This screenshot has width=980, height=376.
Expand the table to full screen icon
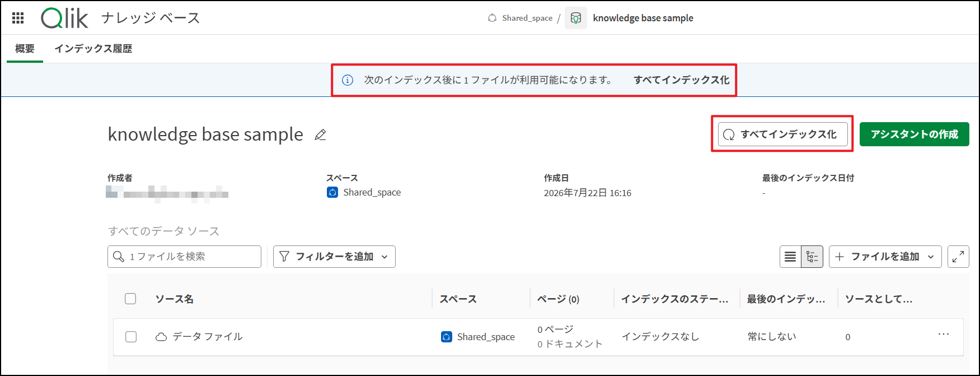tap(958, 257)
